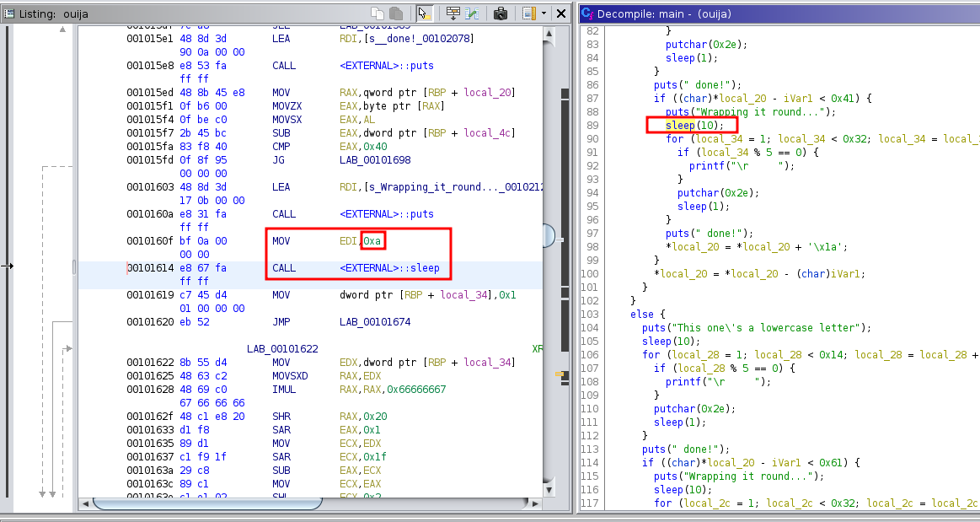Click the LAB_00101622 label in listing
This screenshot has height=522, width=980.
tap(282, 348)
